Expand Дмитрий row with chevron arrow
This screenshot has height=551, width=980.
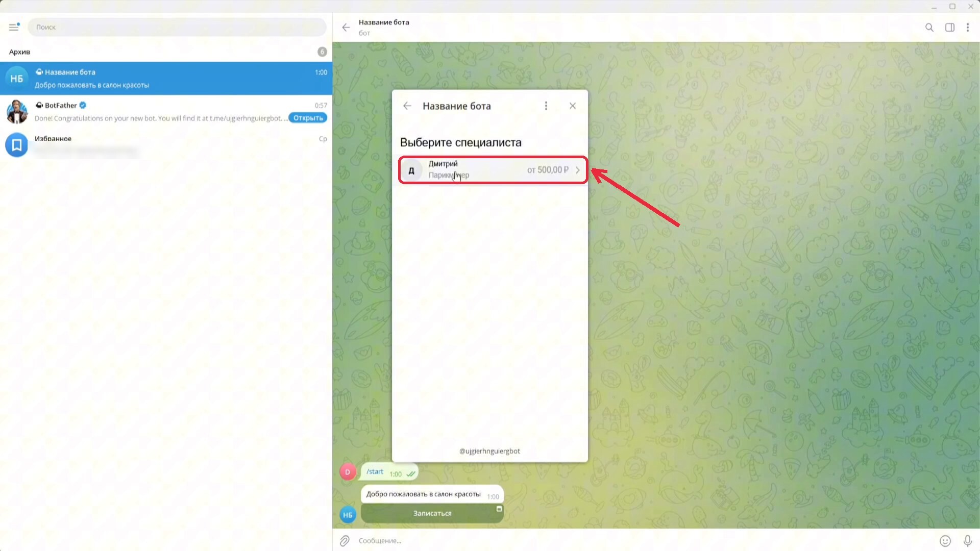tap(578, 170)
